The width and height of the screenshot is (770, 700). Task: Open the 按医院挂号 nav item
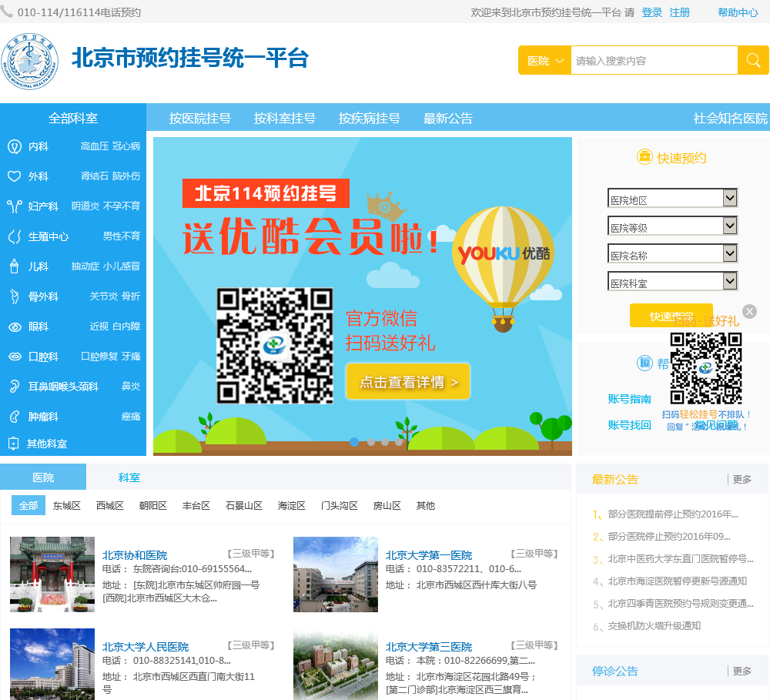(200, 118)
